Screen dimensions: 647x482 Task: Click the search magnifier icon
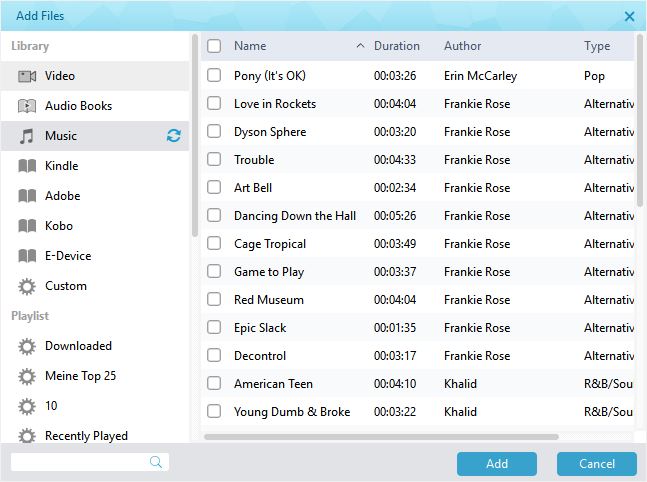tap(156, 462)
